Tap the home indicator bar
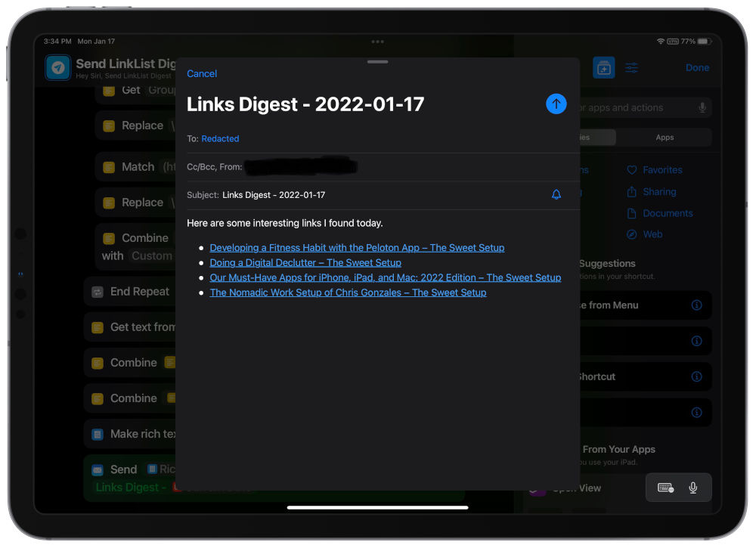The width and height of the screenshot is (756, 548). click(377, 507)
